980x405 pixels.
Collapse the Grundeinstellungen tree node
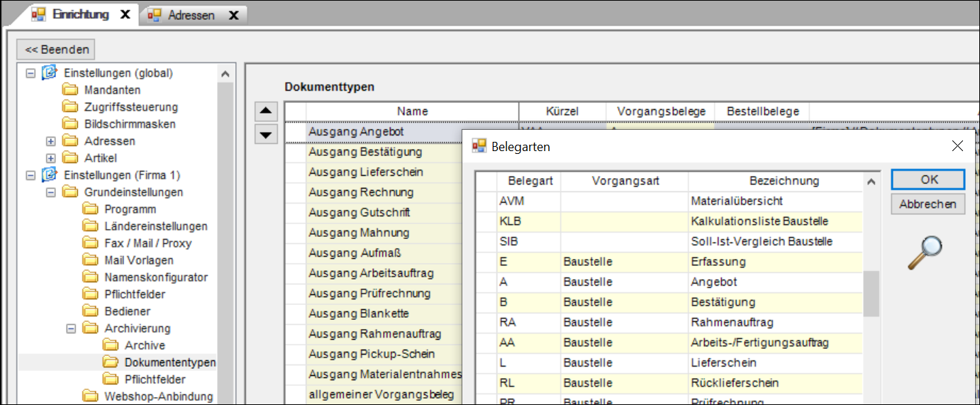[50, 192]
